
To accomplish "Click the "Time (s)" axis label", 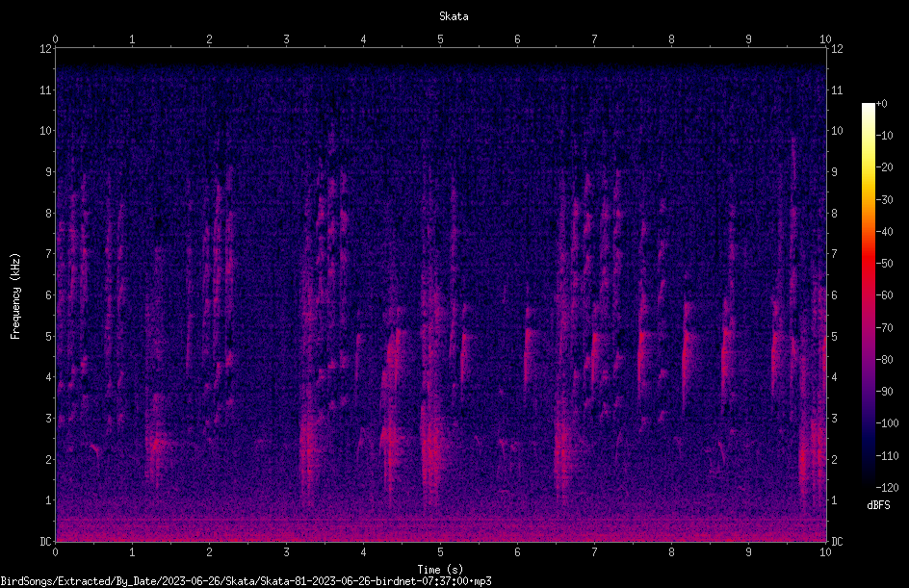I will (x=441, y=570).
